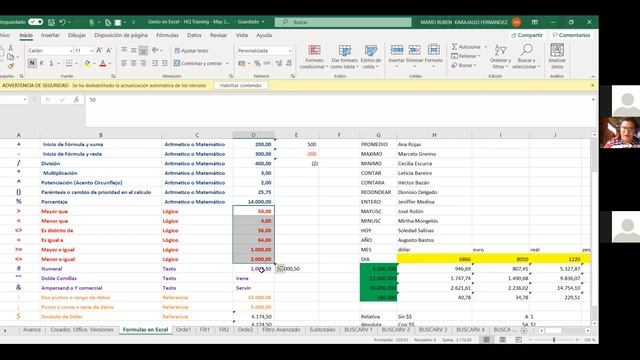Click the Habilitar contenido button
The width and height of the screenshot is (640, 360).
pos(240,86)
